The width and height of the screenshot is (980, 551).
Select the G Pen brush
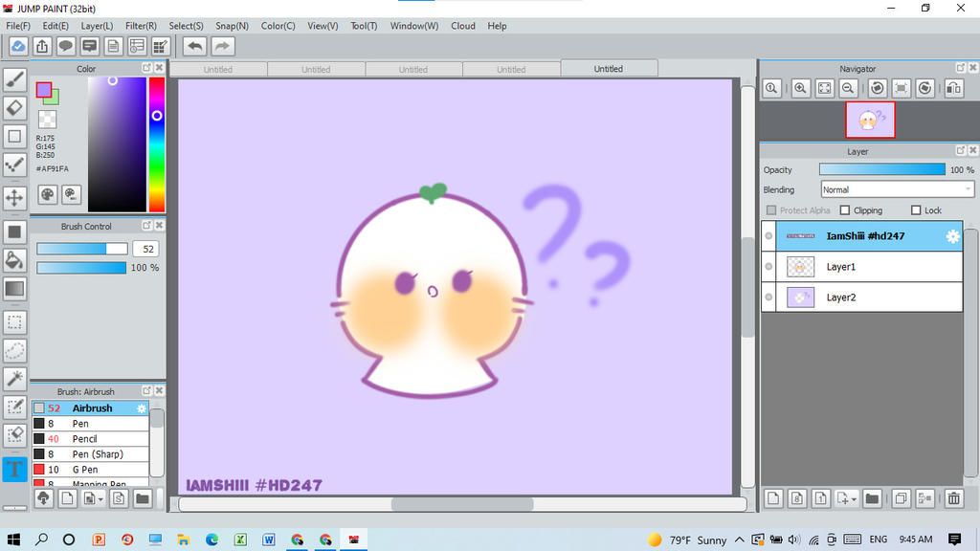91,470
